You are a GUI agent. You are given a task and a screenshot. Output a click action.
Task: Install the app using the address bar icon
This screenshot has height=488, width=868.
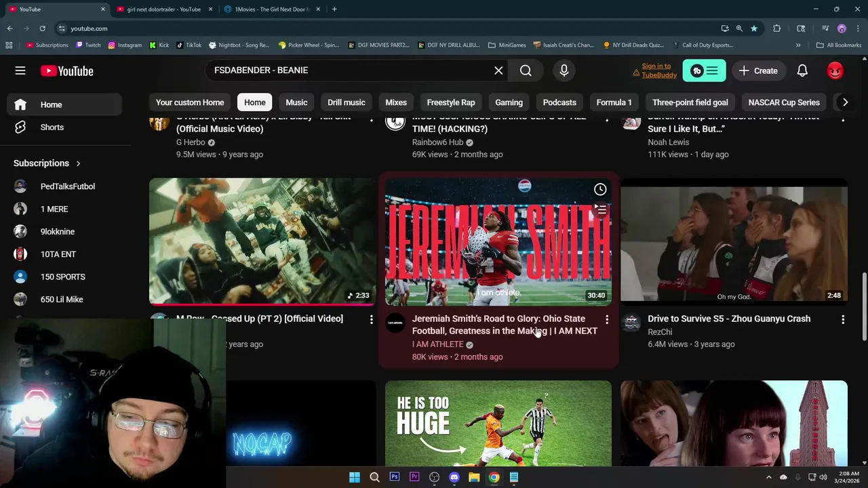725,28
